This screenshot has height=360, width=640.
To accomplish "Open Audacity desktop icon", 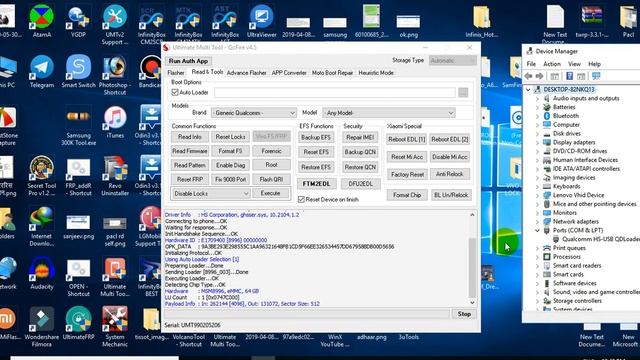I will pos(42,273).
